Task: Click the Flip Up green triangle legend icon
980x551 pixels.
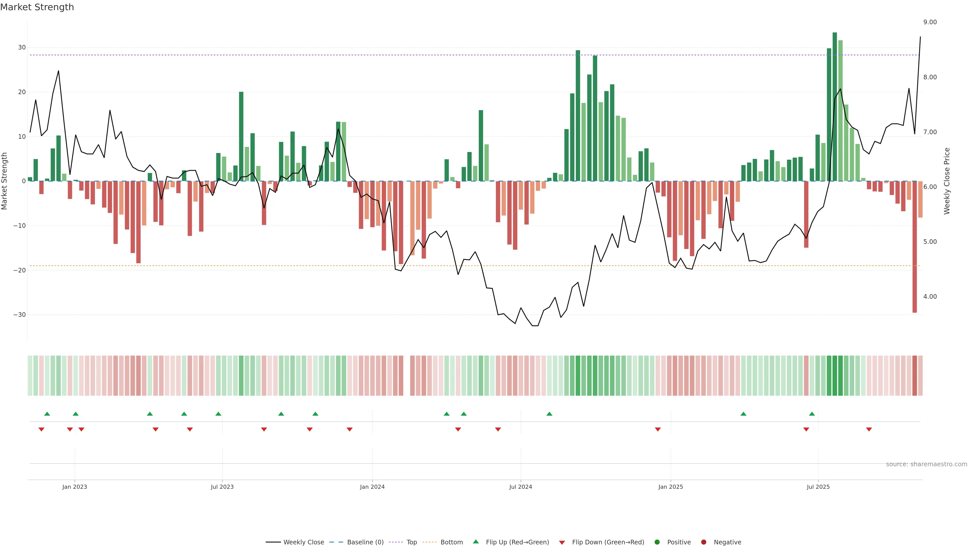Action: click(x=475, y=542)
